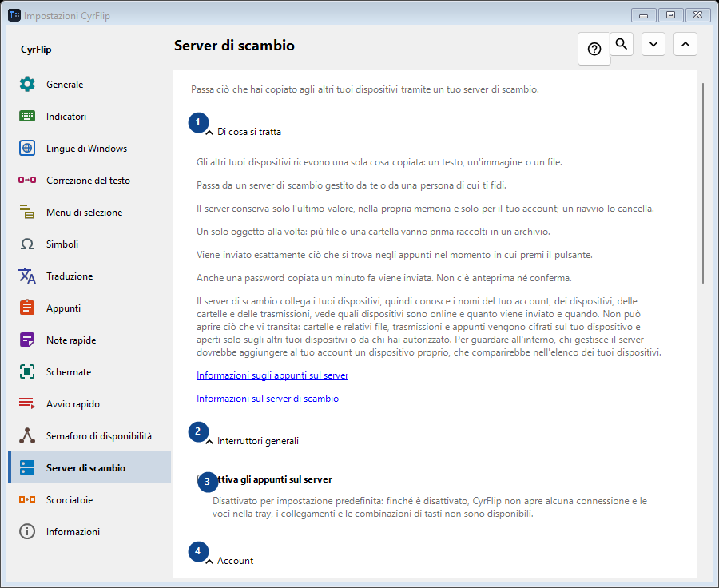The image size is (719, 588).
Task: Click the CyrFlip sidebar title
Action: (36, 50)
